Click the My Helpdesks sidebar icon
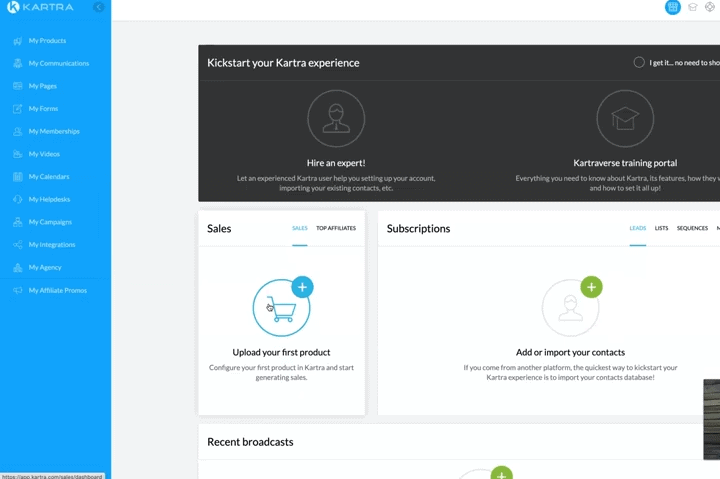This screenshot has width=720, height=479. pos(17,199)
